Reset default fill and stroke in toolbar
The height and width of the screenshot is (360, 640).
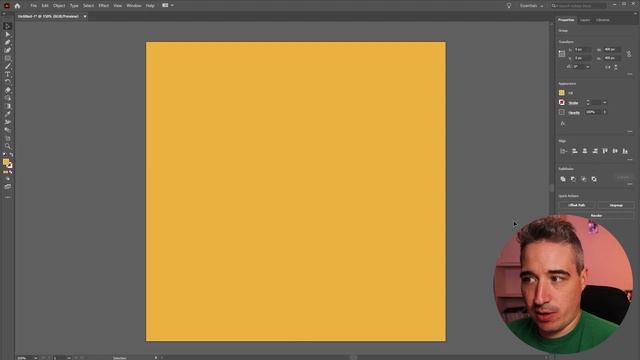click(x=4, y=155)
